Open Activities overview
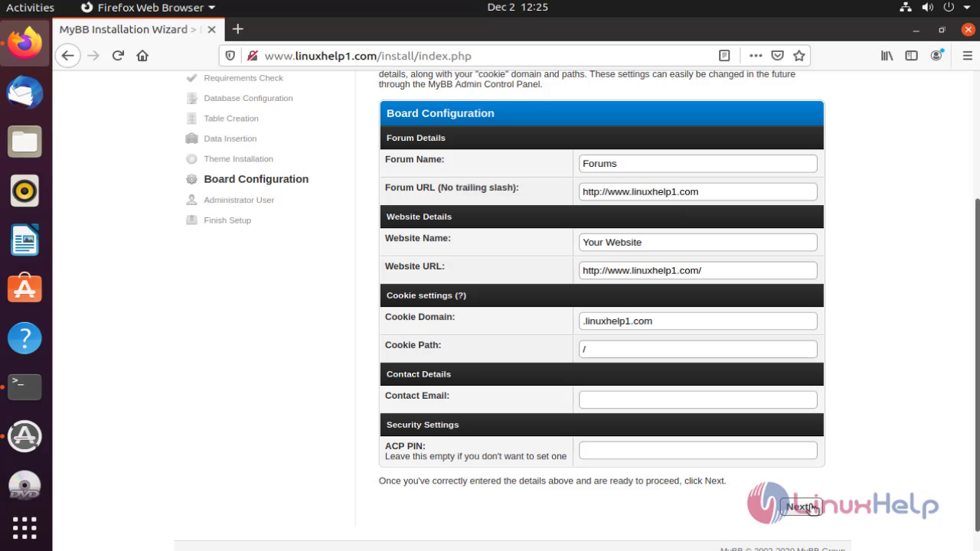The width and height of the screenshot is (980, 551). click(x=31, y=8)
